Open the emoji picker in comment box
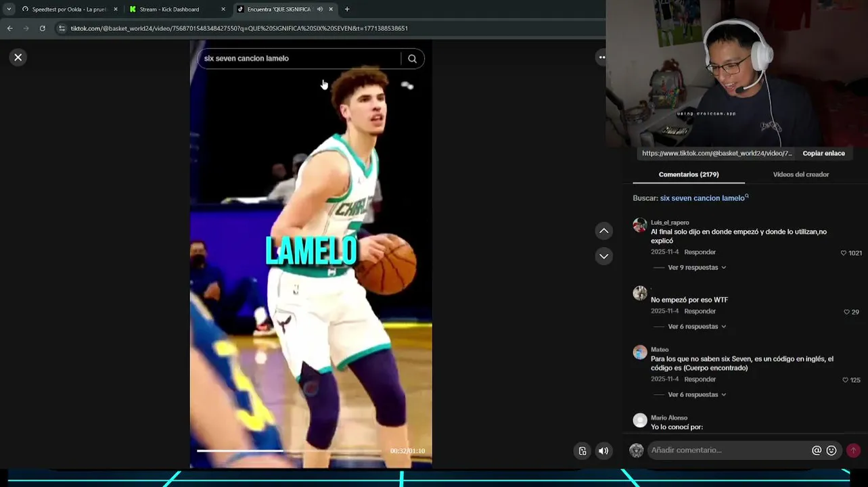 (831, 450)
